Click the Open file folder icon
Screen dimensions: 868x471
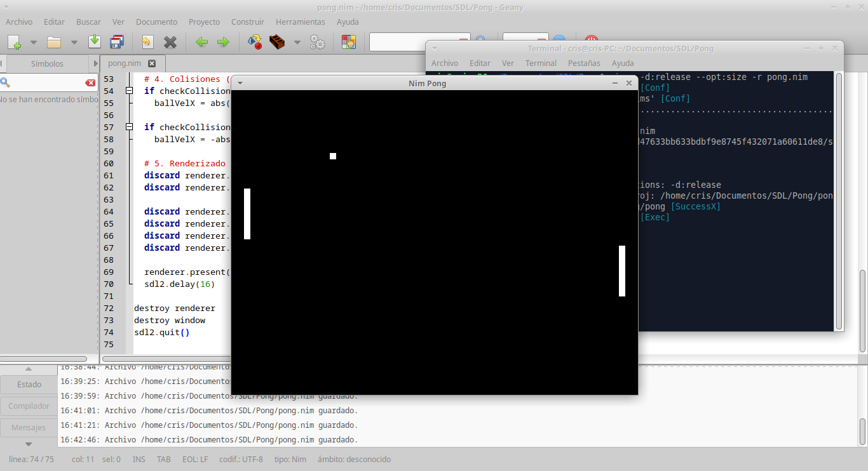54,43
